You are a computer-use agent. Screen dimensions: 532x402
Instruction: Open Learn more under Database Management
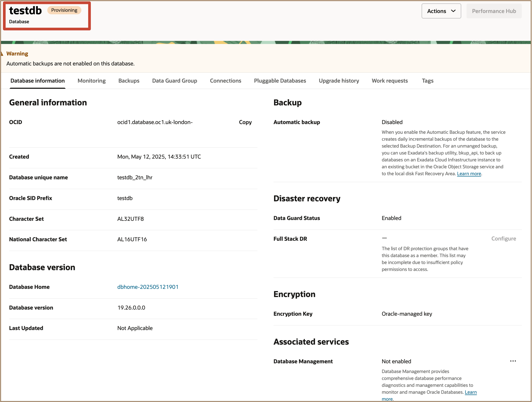click(470, 392)
